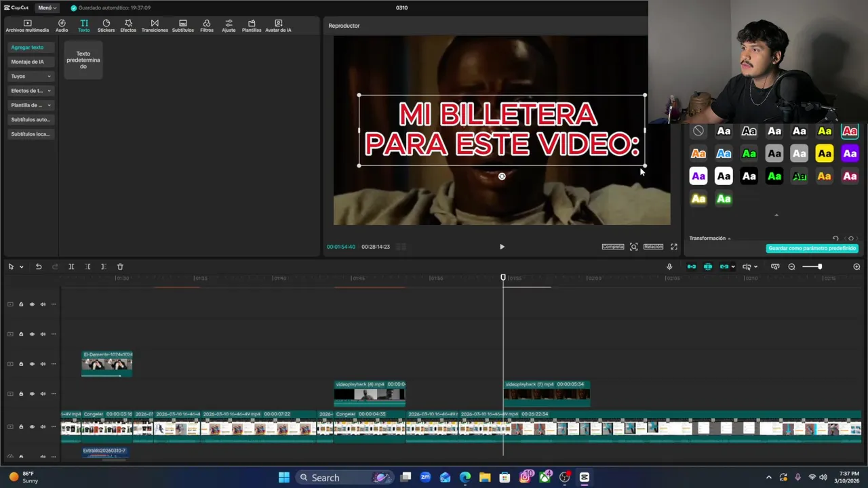The height and width of the screenshot is (488, 868).
Task: Open the Plantillas panel
Action: pos(252,26)
